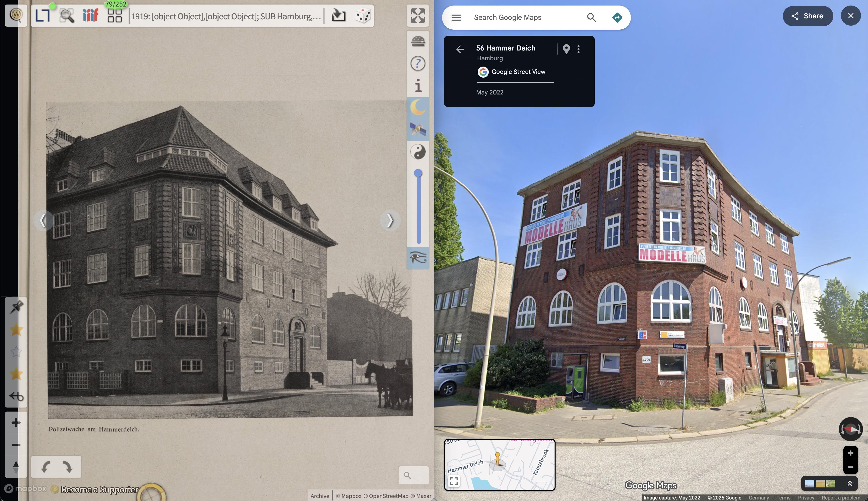Expand the Street View imagery strip chevrons
868x501 pixels.
[x=849, y=483]
